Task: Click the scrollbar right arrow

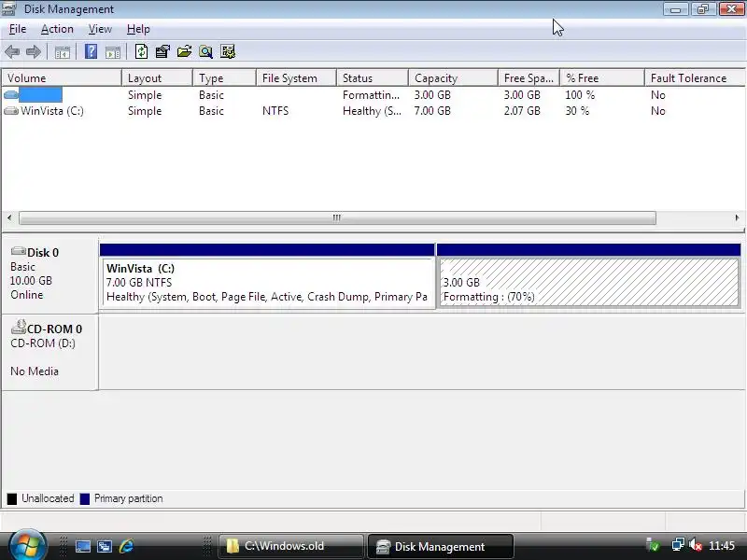Action: coord(738,218)
